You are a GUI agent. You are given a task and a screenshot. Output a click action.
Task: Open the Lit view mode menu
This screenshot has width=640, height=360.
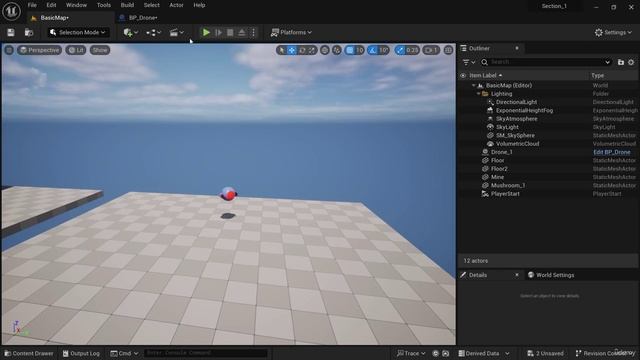[x=76, y=50]
